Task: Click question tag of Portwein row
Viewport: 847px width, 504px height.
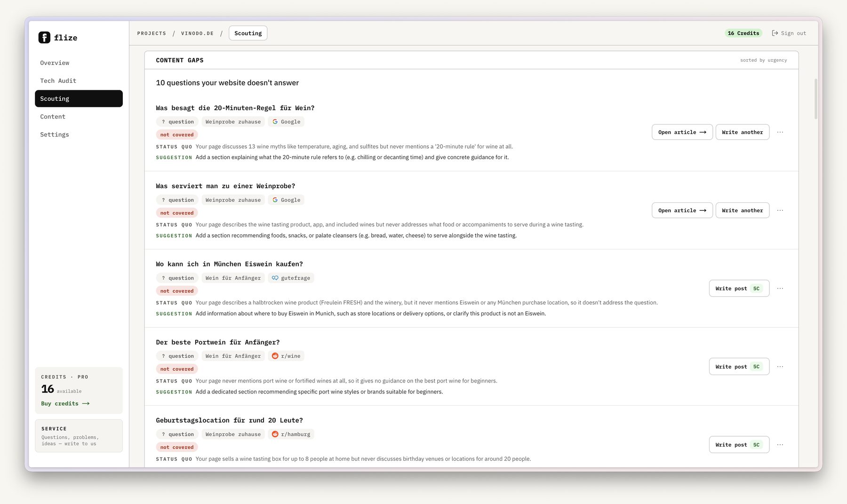Action: pyautogui.click(x=177, y=356)
